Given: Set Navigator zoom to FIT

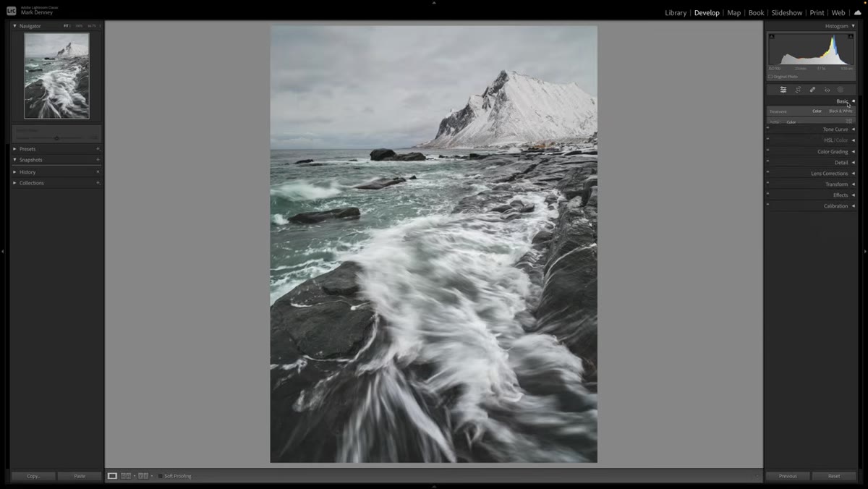Looking at the screenshot, I should tap(66, 26).
